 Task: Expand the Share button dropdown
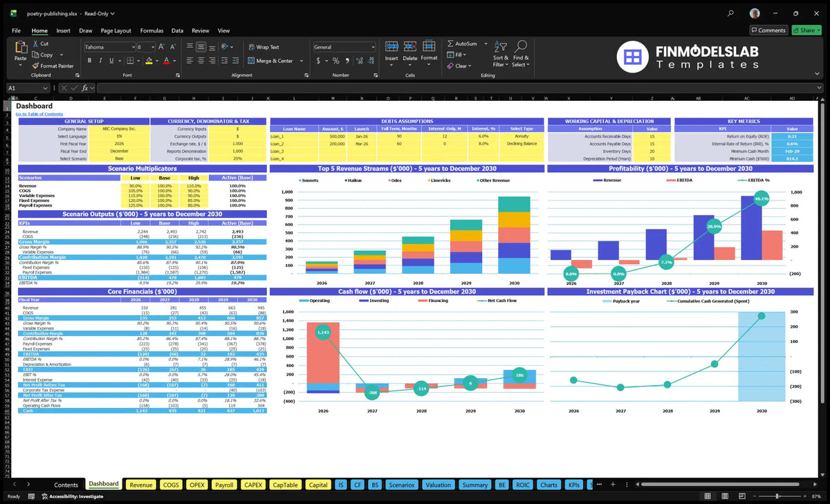point(818,30)
